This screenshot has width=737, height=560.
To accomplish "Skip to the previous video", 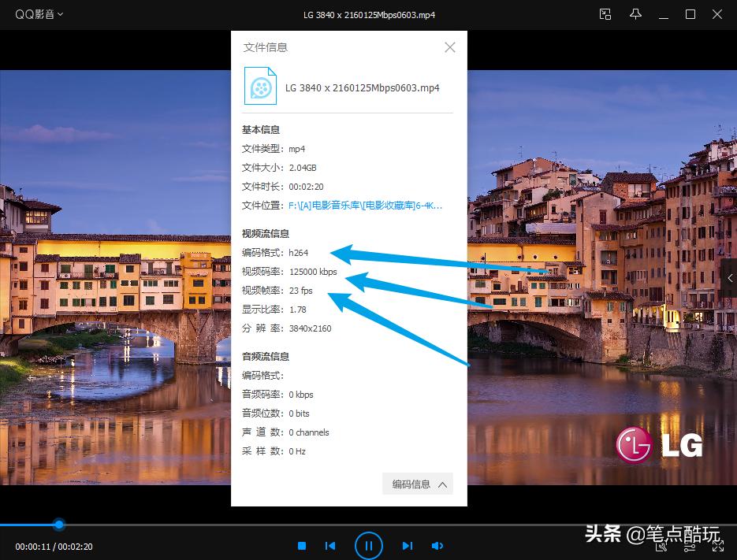I will point(330,546).
